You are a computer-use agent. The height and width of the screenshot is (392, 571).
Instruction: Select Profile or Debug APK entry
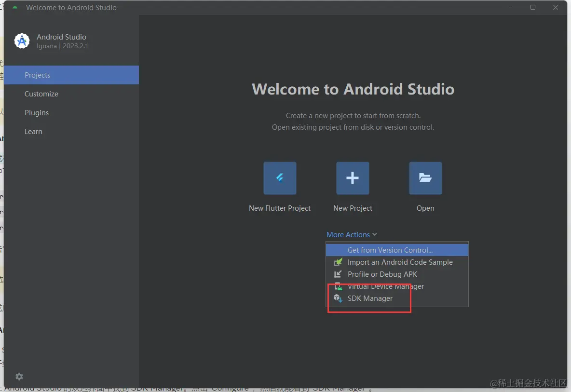(397, 274)
